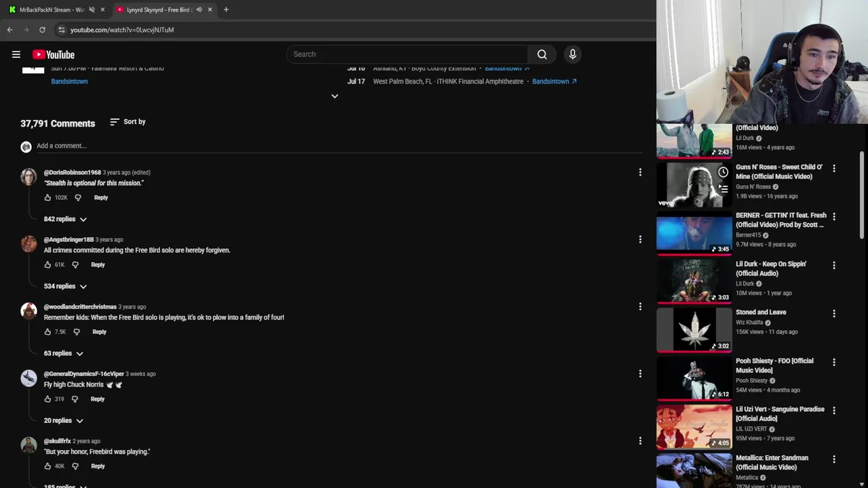Image resolution: width=868 pixels, height=488 pixels.
Task: Open the Sort by comments dropdown
Action: (x=127, y=122)
